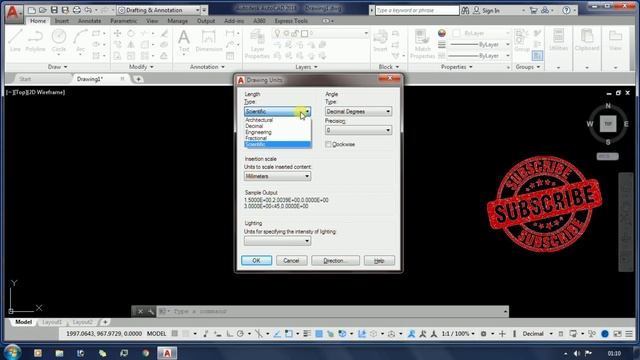Toggle the Clockwise checkbox
The image size is (640, 360).
(x=328, y=144)
